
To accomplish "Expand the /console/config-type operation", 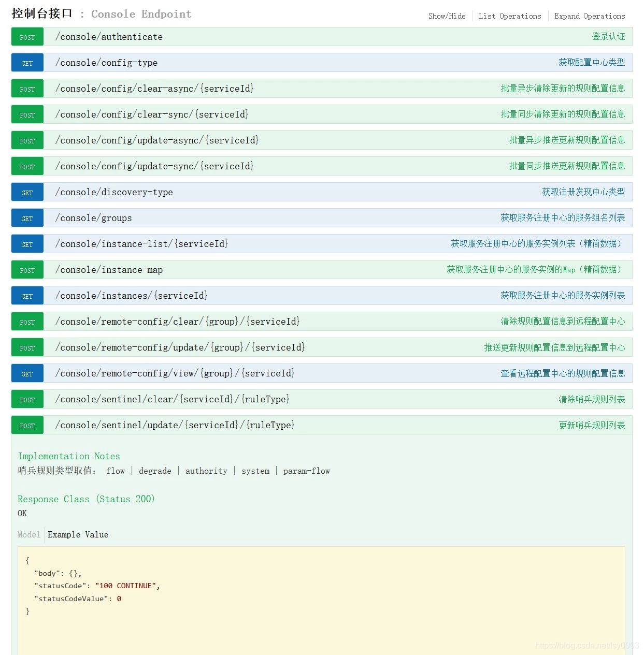I will point(106,63).
